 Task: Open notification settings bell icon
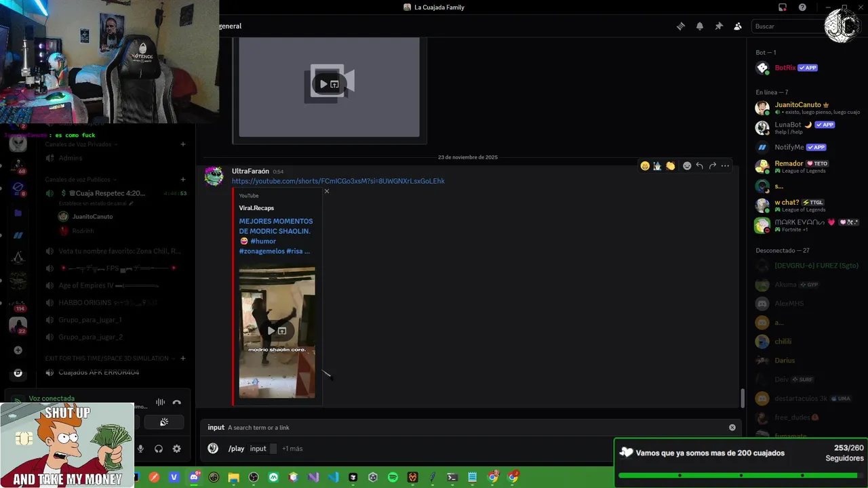(700, 26)
